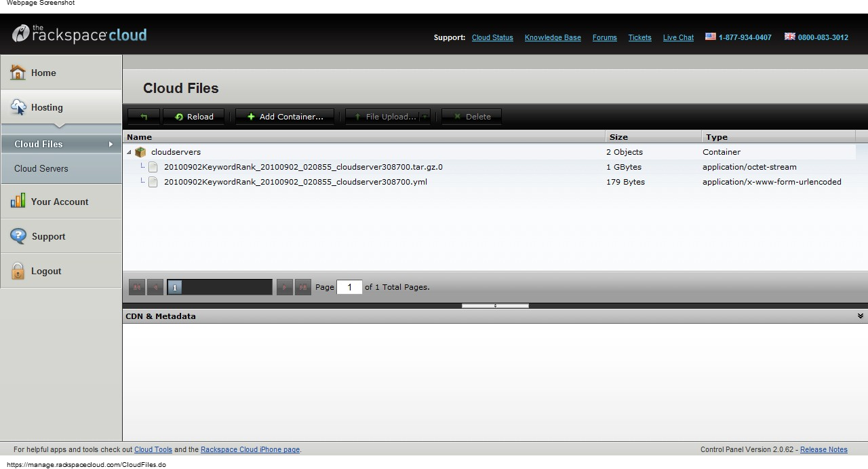The image size is (868, 469).
Task: Select the cloudservers container row
Action: click(x=490, y=152)
